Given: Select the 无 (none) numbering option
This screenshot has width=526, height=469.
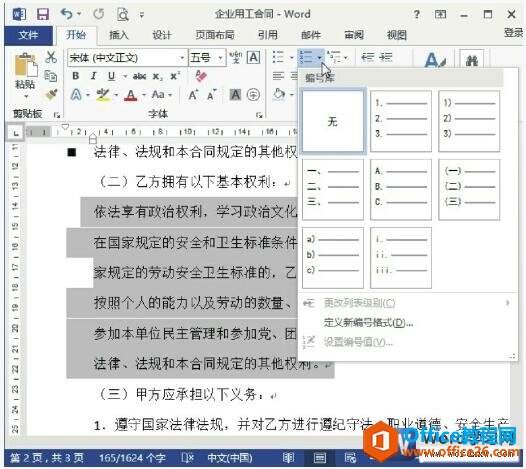Looking at the screenshot, I should (333, 121).
